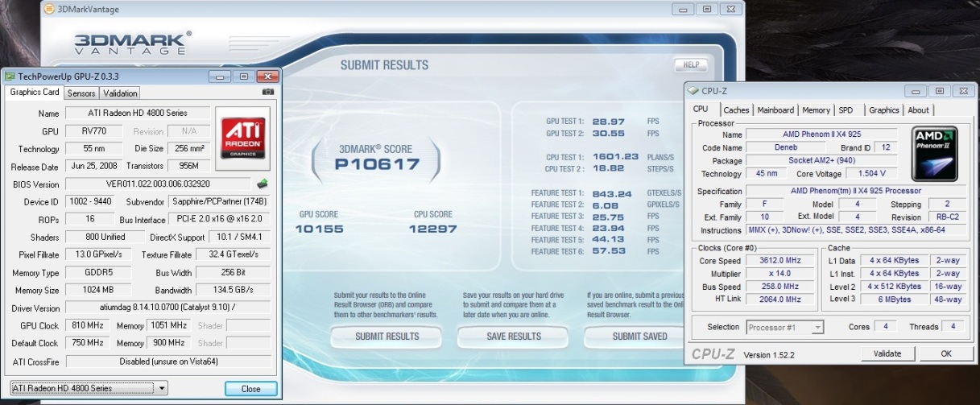Click the CPU-Z title bar app icon
This screenshot has height=405, width=980.
click(x=693, y=91)
